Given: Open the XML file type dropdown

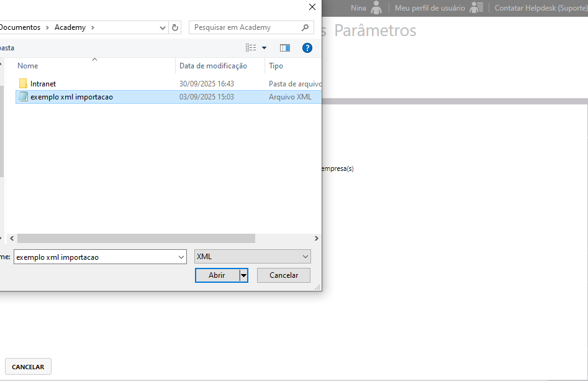Looking at the screenshot, I should pyautogui.click(x=305, y=257).
